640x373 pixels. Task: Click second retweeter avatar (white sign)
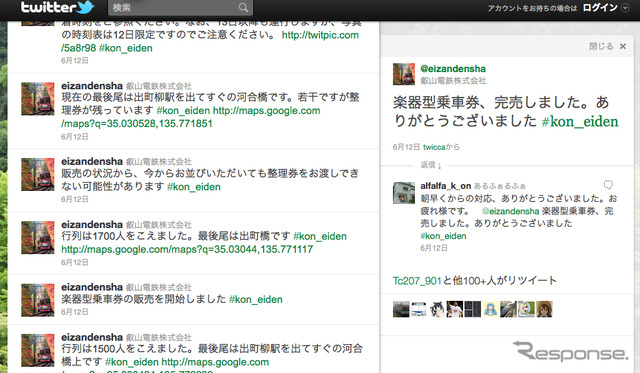point(419,309)
